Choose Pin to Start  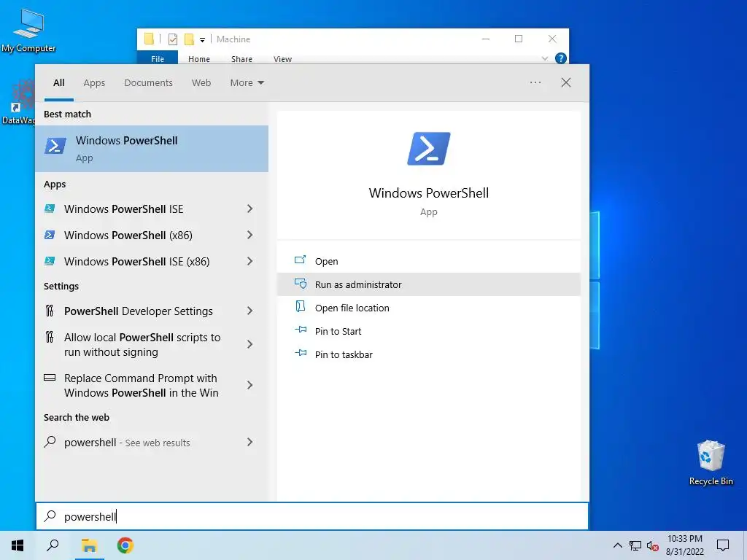pos(428,331)
